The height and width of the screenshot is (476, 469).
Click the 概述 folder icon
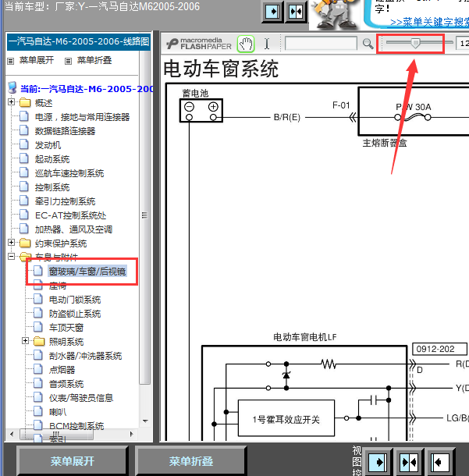pos(25,102)
